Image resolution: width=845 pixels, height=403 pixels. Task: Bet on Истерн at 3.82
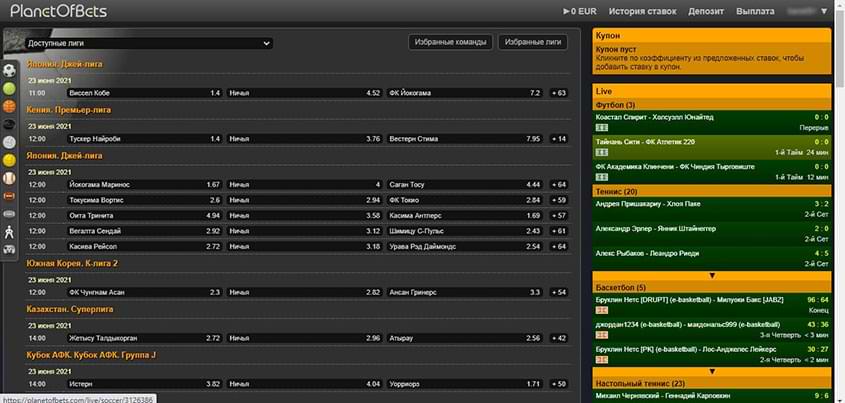tap(144, 384)
